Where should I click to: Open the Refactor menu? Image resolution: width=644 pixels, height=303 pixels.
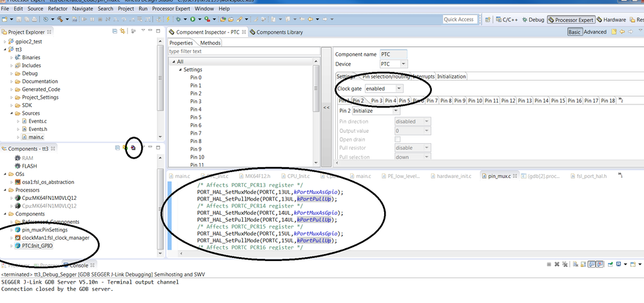pos(57,8)
